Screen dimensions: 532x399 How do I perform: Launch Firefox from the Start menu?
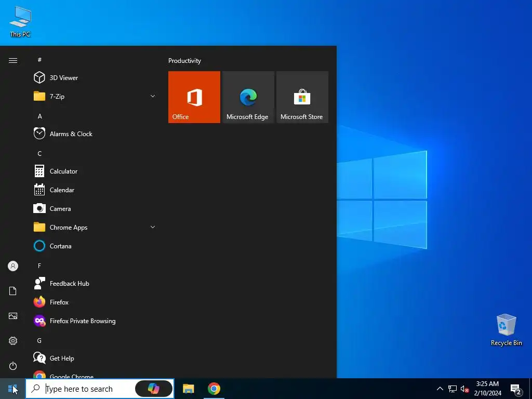click(95, 302)
